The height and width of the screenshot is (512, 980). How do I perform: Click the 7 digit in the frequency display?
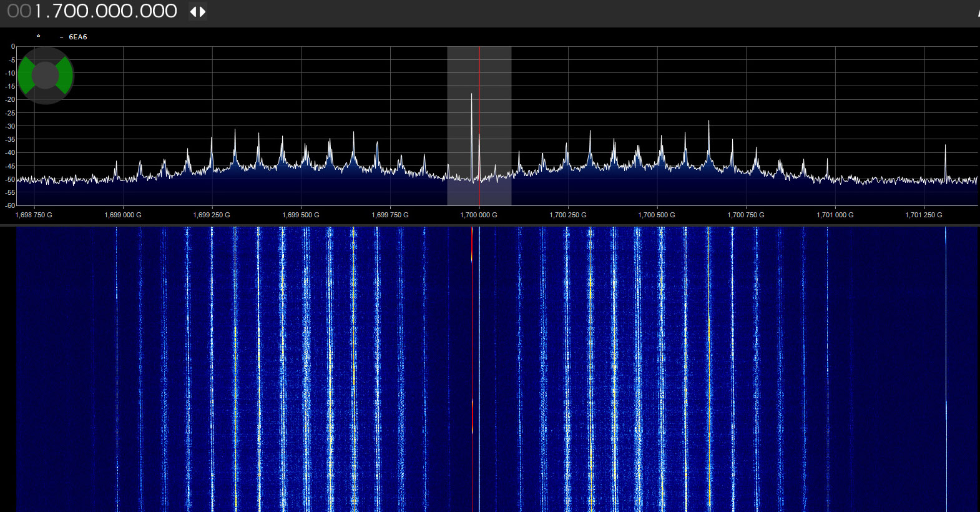point(59,11)
